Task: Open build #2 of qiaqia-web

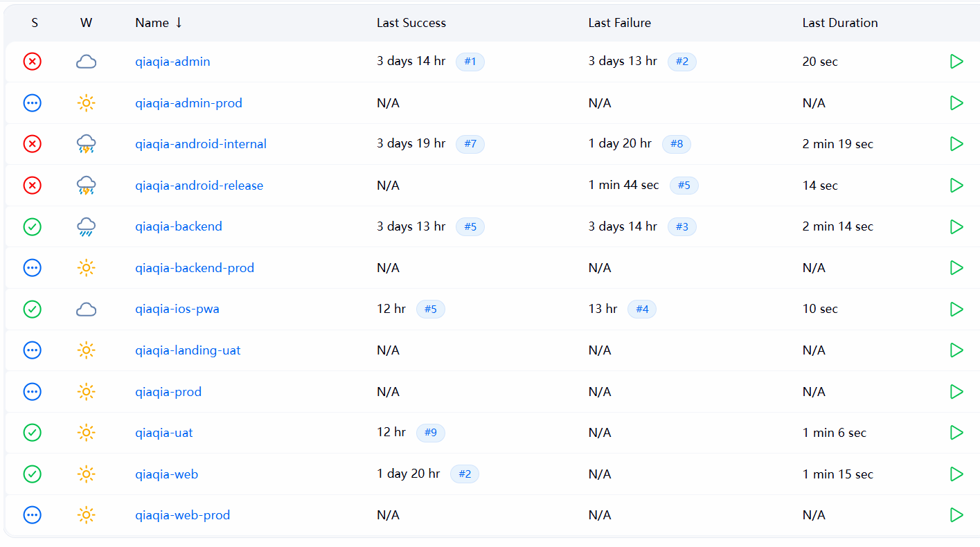Action: click(465, 474)
